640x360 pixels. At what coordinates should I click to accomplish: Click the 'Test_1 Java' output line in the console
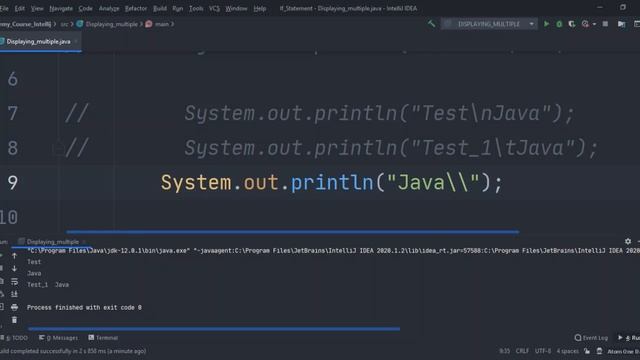[x=48, y=284]
